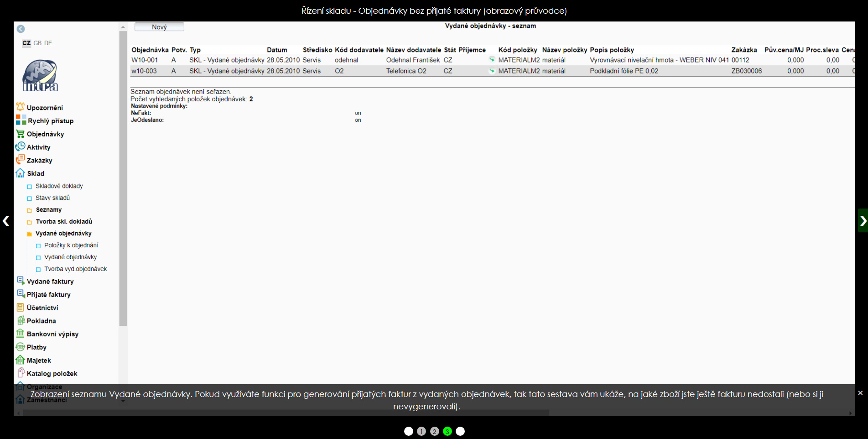The height and width of the screenshot is (439, 868).
Task: Open Položky k objednání item
Action: point(71,245)
